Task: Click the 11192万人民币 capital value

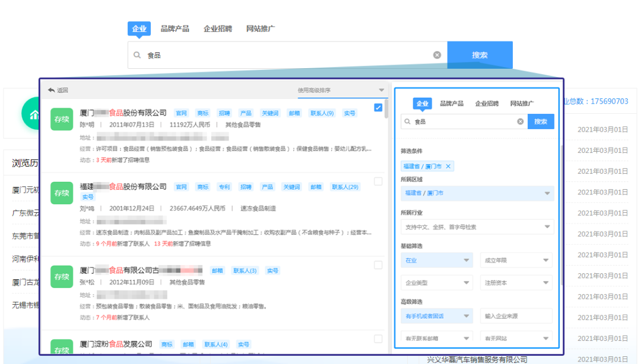Action: coord(190,124)
